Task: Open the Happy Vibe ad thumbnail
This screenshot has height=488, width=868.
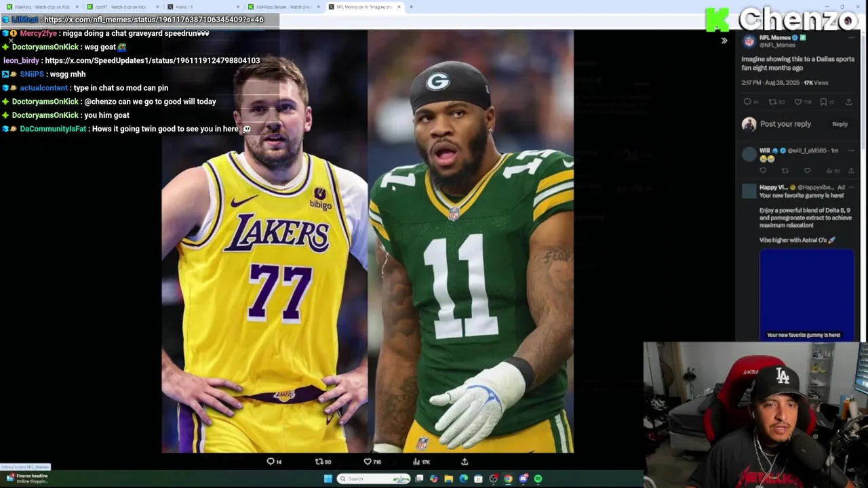Action: click(x=807, y=295)
